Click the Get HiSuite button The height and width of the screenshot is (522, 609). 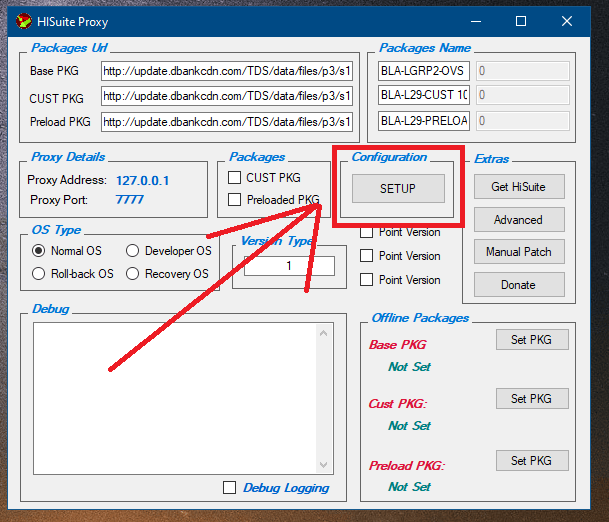[x=519, y=186]
